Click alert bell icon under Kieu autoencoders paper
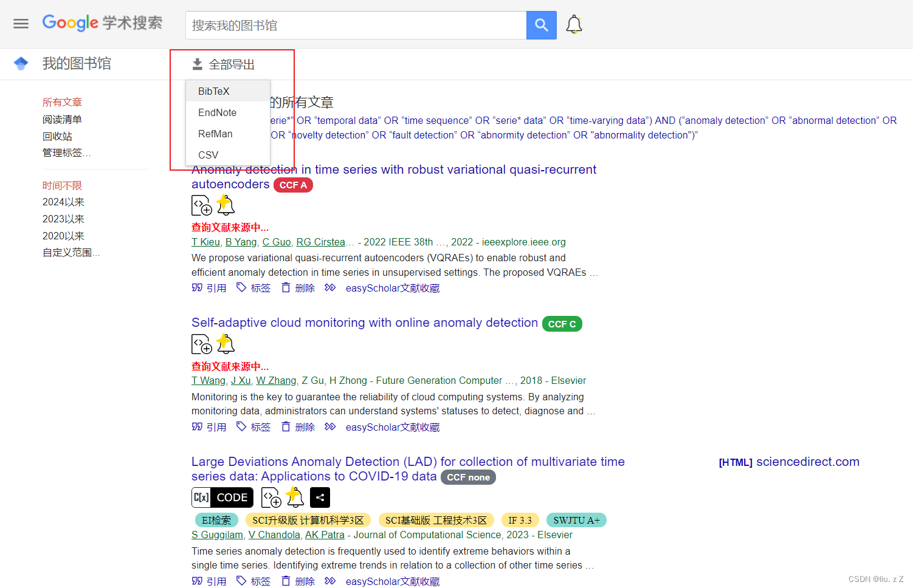Viewport: 913px width, 588px height. click(226, 205)
